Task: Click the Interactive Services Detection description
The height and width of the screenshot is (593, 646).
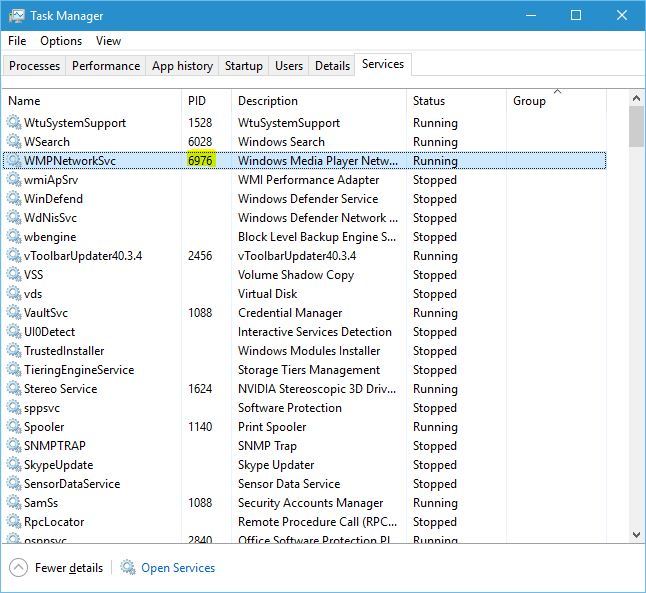Action: (315, 332)
